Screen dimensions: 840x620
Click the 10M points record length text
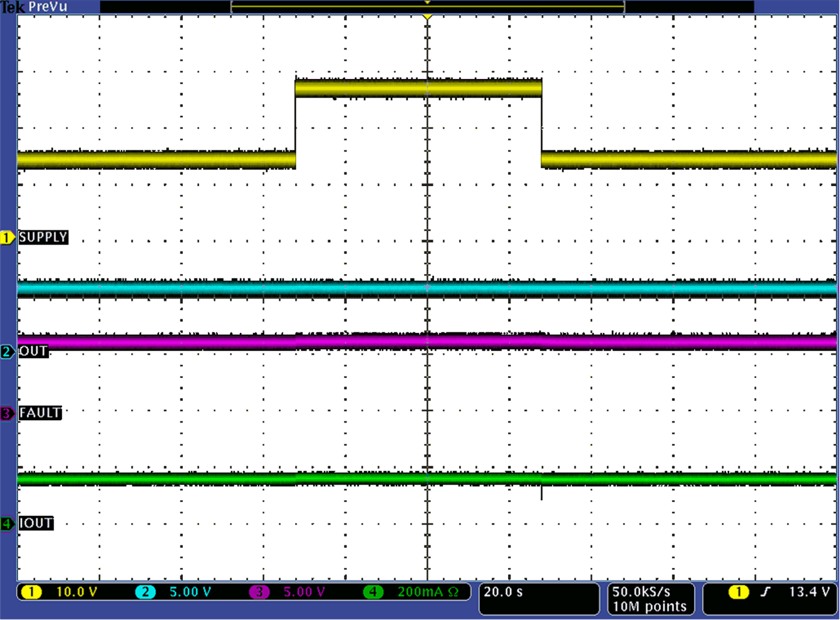pos(649,606)
